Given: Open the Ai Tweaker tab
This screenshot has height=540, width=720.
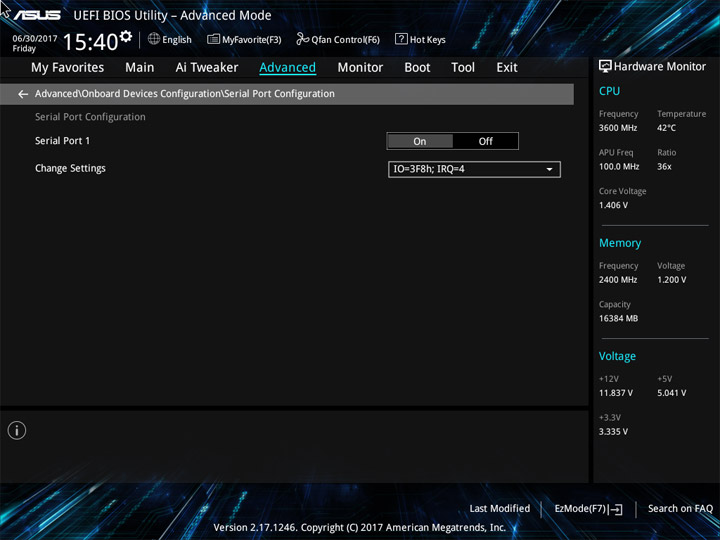Looking at the screenshot, I should [x=207, y=68].
